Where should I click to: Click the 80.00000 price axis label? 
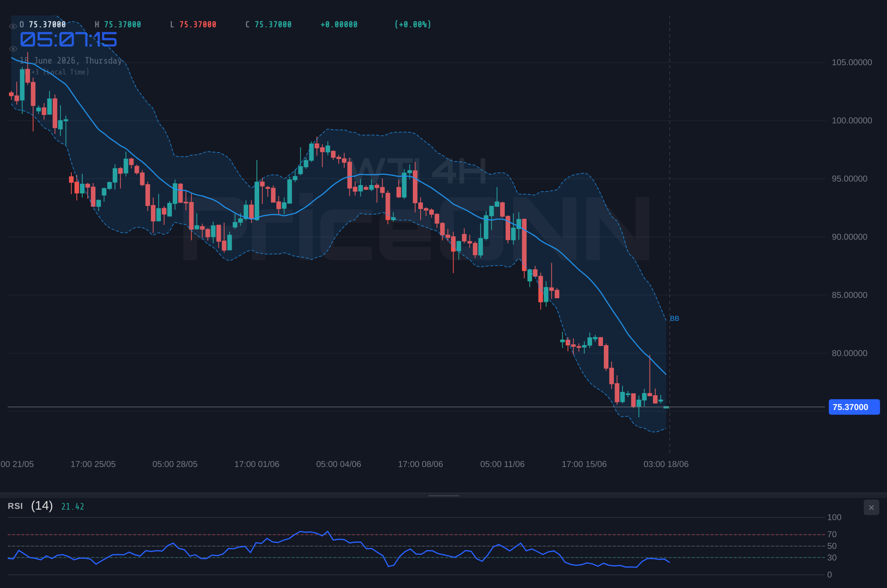pyautogui.click(x=849, y=353)
